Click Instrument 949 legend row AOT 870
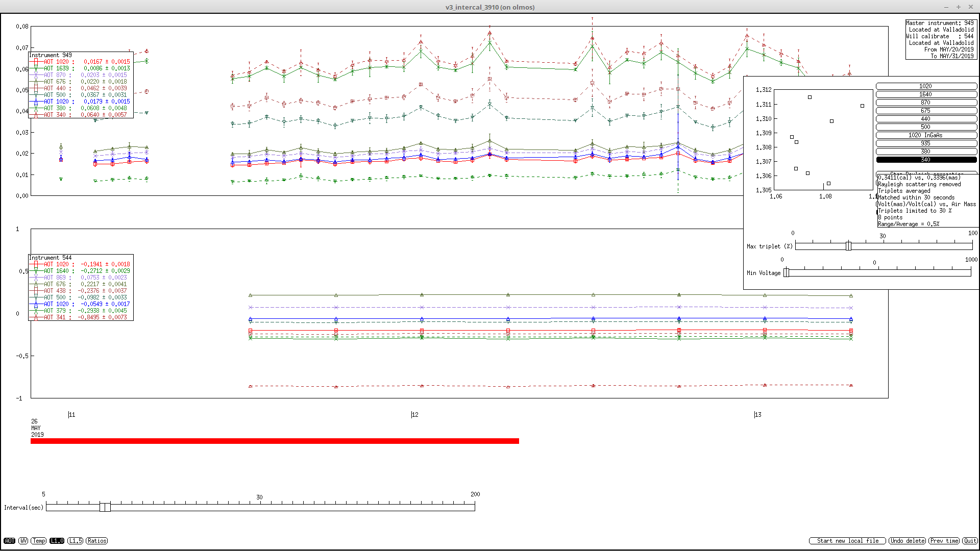980x551 pixels. tap(81, 75)
